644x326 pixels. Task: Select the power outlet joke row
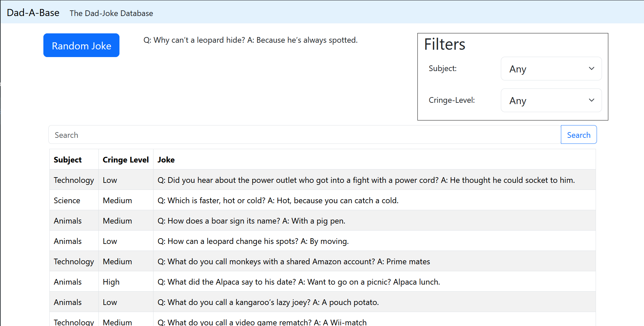coord(366,180)
